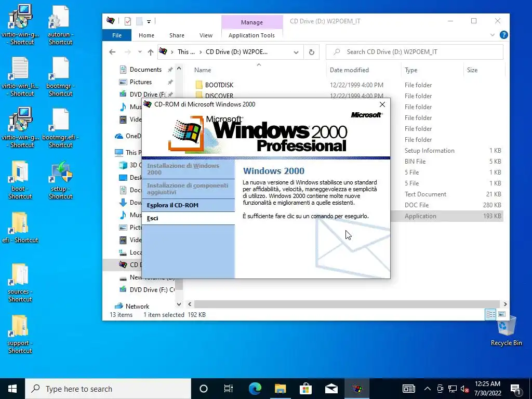Switch to large icons view layout

tap(502, 314)
